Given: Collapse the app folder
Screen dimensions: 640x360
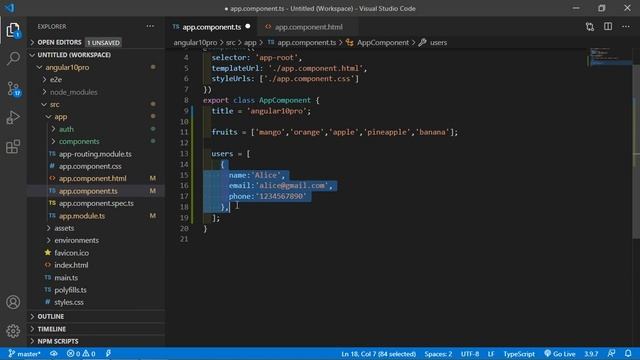Looking at the screenshot, I should click(96, 117).
